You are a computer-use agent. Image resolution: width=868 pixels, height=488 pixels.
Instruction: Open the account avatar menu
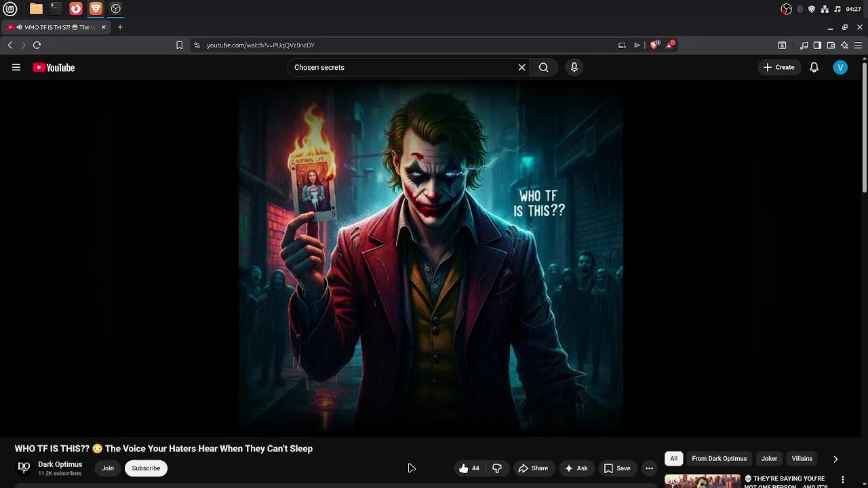[840, 67]
